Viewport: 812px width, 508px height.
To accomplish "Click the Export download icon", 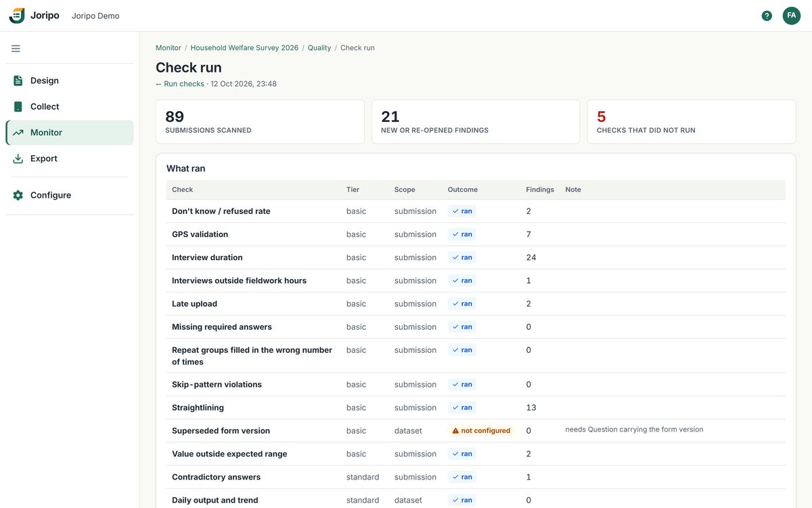I will coord(18,158).
